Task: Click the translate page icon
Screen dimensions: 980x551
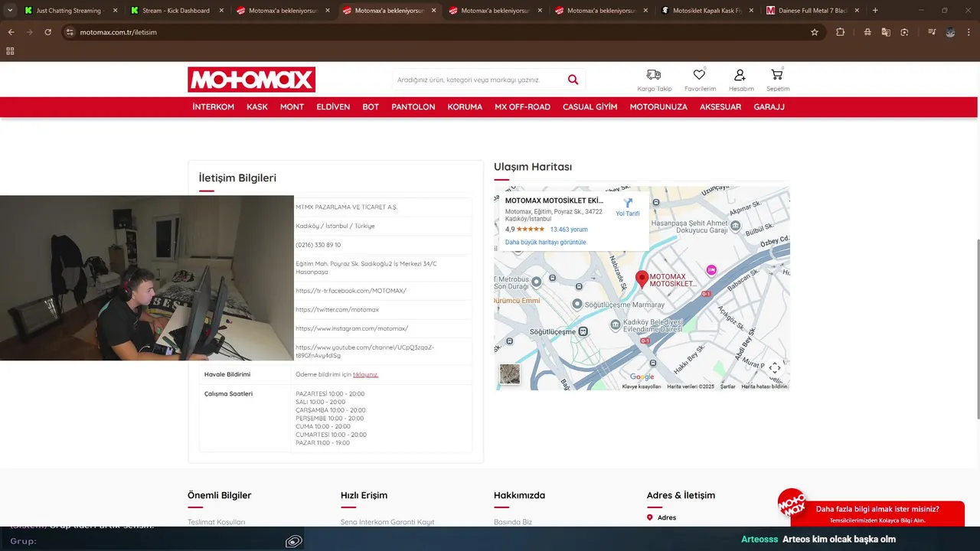Action: click(x=886, y=32)
